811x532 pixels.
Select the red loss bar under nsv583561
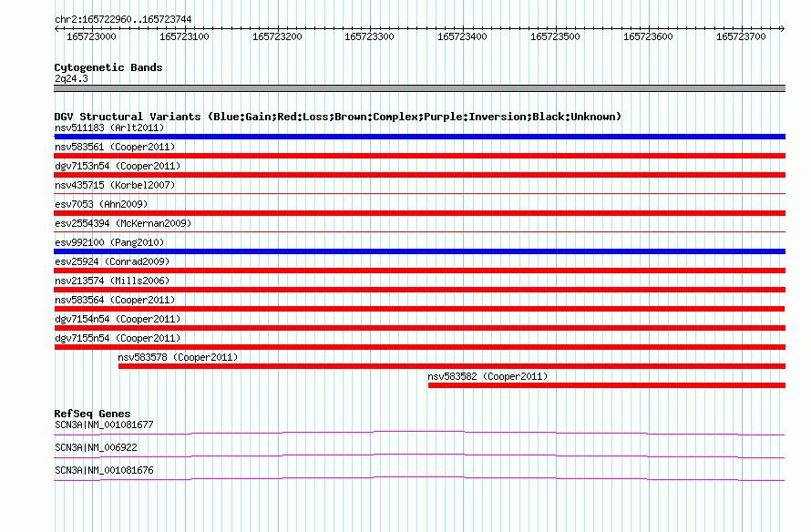coord(419,156)
